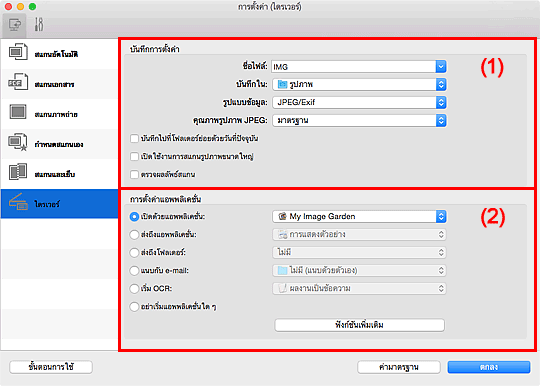Click the รูปภาพ folder icon in บันทึกใน
The height and width of the screenshot is (386, 540).
[282, 84]
